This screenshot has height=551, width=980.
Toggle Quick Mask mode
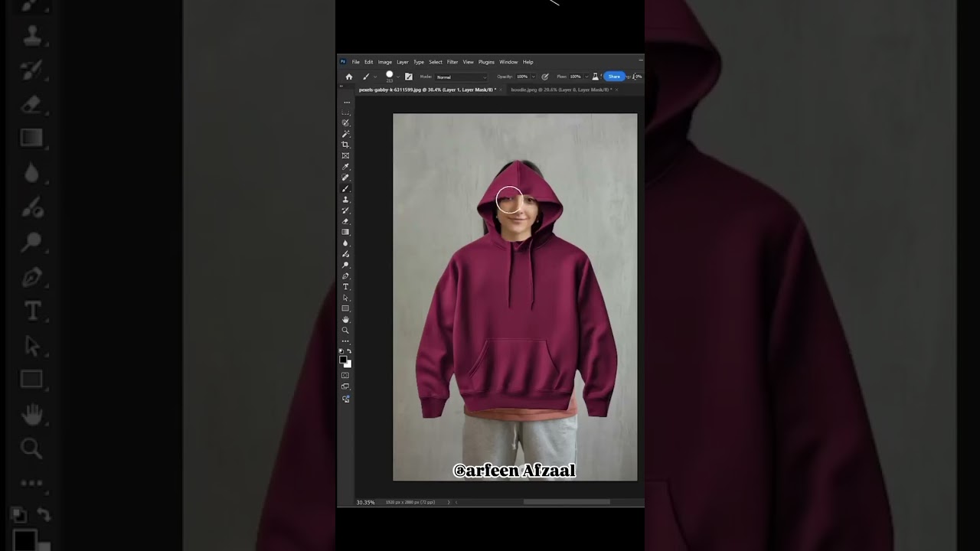[x=345, y=376]
